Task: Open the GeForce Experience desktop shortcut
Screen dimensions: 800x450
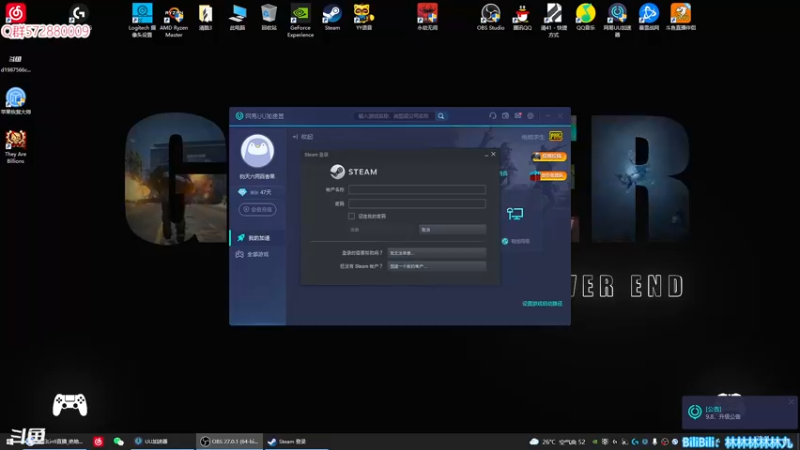Action: coord(300,20)
